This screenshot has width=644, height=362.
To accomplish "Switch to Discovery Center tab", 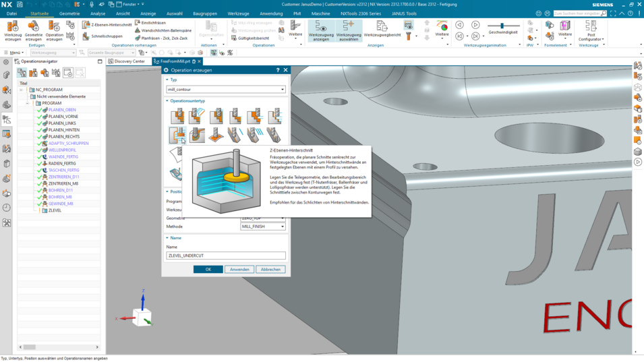I will coord(127,61).
